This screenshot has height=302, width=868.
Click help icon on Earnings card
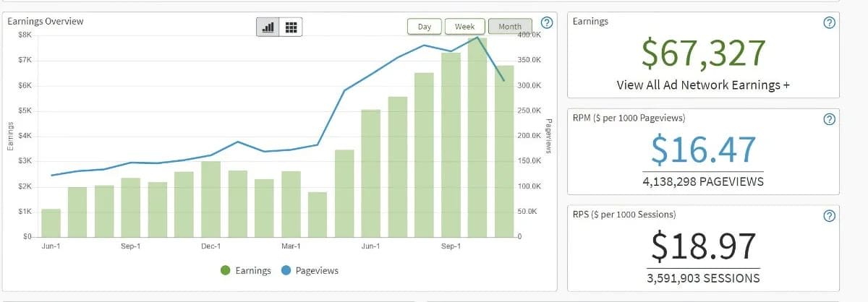[830, 22]
